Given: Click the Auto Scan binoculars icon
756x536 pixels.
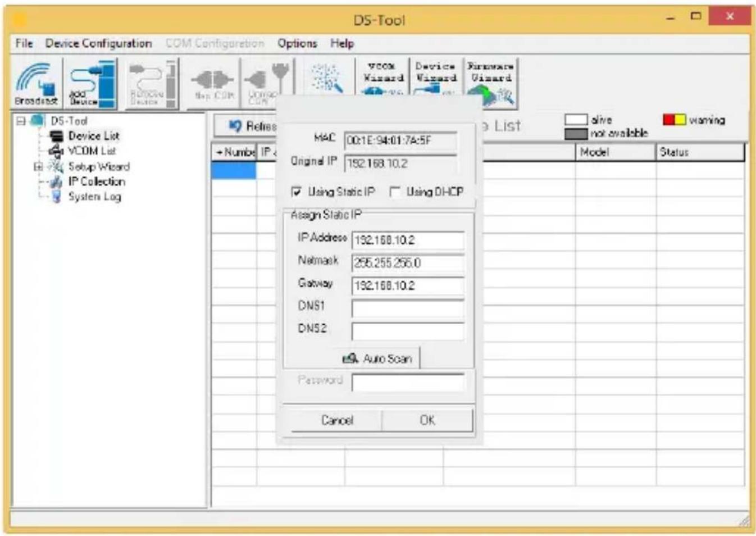Looking at the screenshot, I should pos(350,358).
